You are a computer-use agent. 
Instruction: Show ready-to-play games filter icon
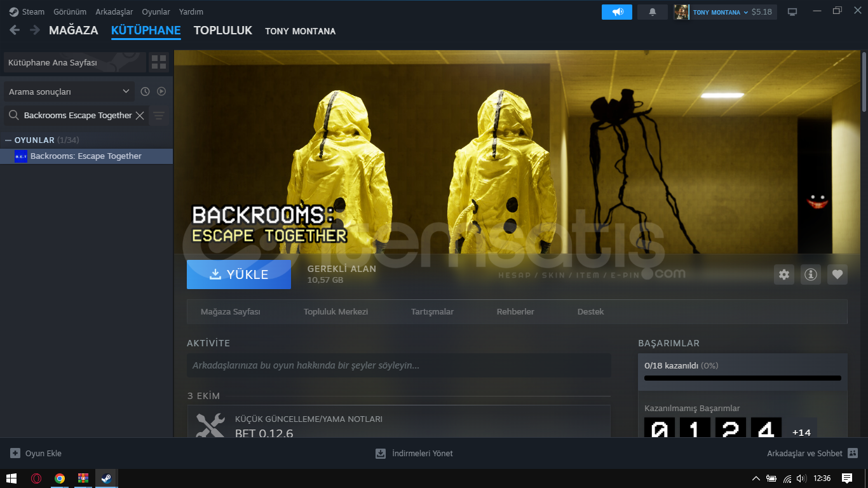tap(161, 91)
